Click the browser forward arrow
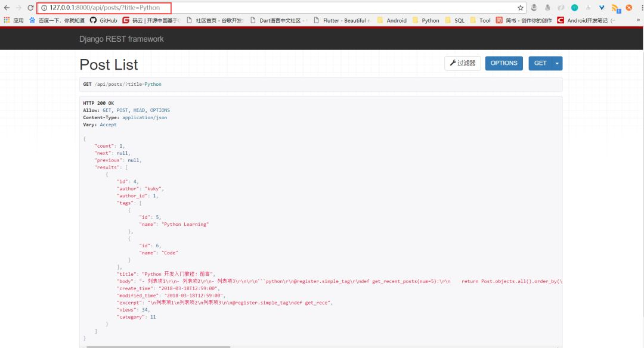Image resolution: width=644 pixels, height=348 pixels. pos(18,8)
